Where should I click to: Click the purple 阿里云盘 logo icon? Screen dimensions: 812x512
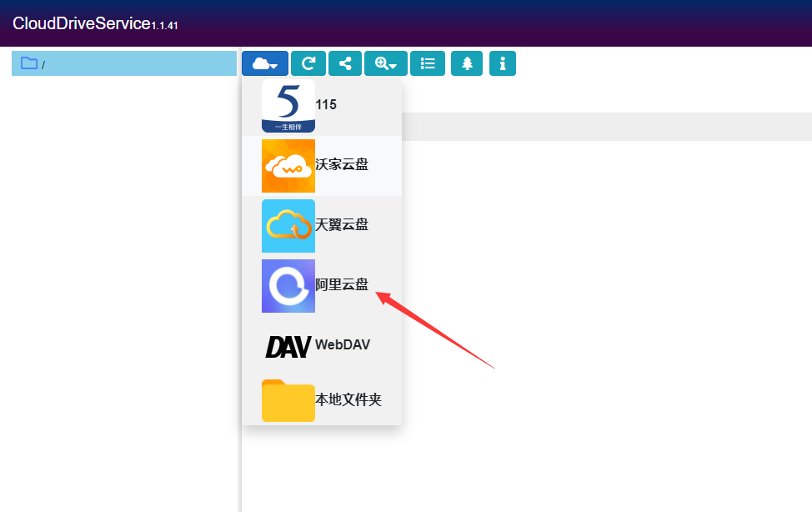[x=288, y=286]
